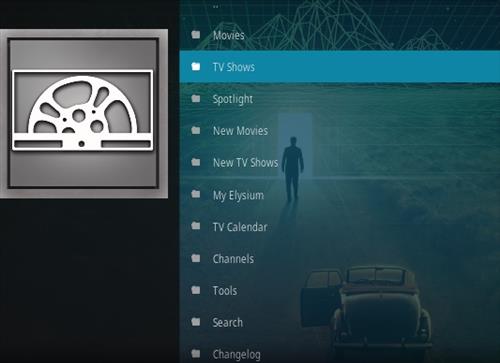Select the Spotlight folder icon
500x363 pixels.
(196, 98)
